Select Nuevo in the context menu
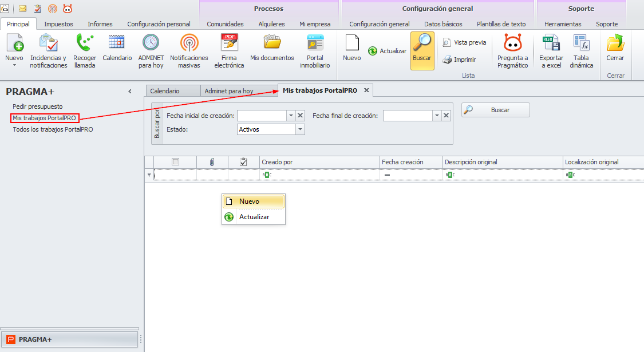This screenshot has width=644, height=352. (254, 201)
